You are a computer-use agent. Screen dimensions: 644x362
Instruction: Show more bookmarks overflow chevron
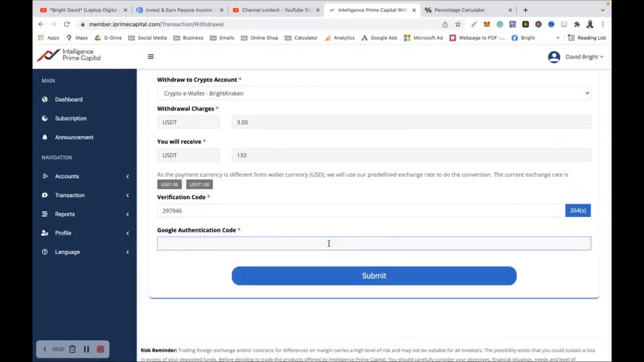(x=557, y=38)
